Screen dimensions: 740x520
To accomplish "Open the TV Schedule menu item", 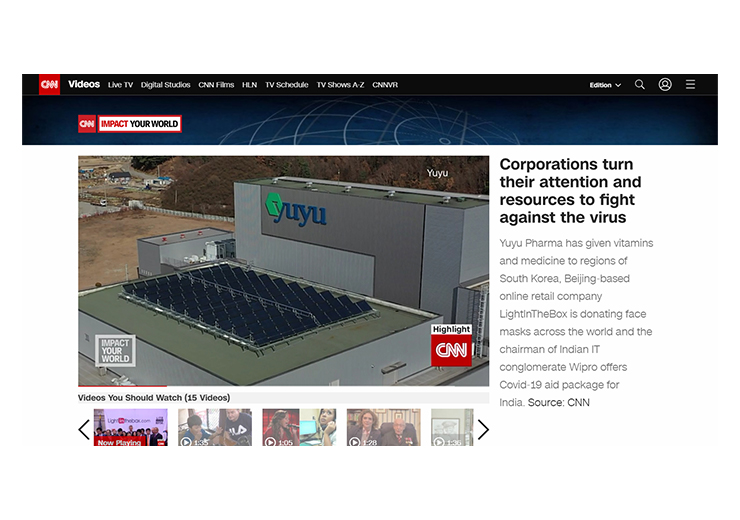I will (x=287, y=85).
